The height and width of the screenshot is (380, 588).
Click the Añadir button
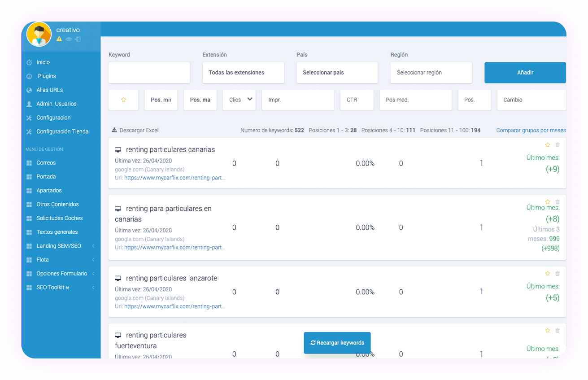click(525, 73)
